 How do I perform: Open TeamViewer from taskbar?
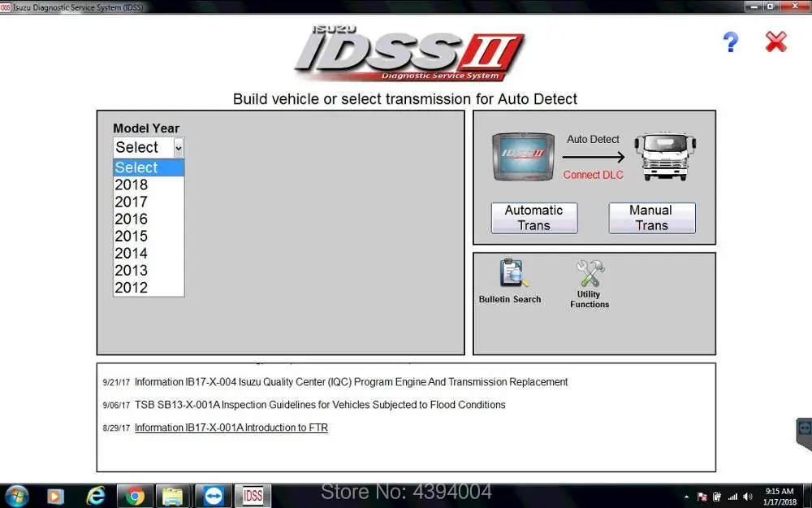pyautogui.click(x=213, y=496)
